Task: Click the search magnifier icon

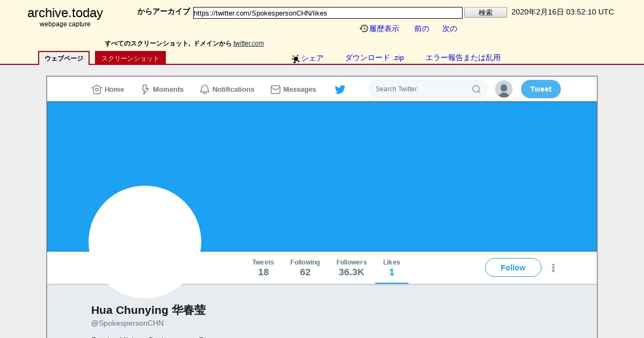Action: (477, 89)
